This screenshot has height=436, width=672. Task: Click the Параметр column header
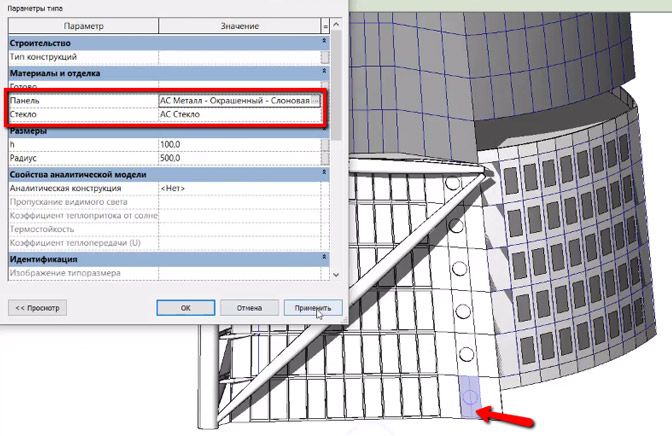82,22
